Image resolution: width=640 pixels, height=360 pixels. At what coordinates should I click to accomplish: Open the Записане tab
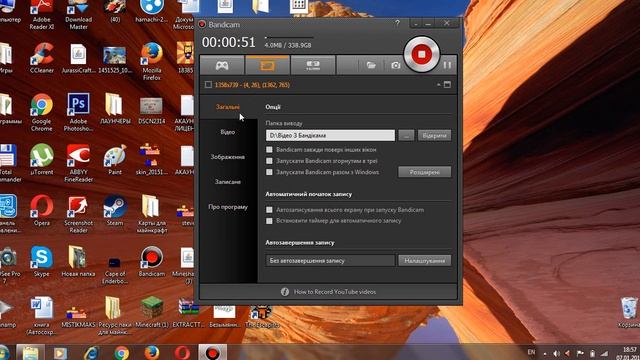point(228,182)
